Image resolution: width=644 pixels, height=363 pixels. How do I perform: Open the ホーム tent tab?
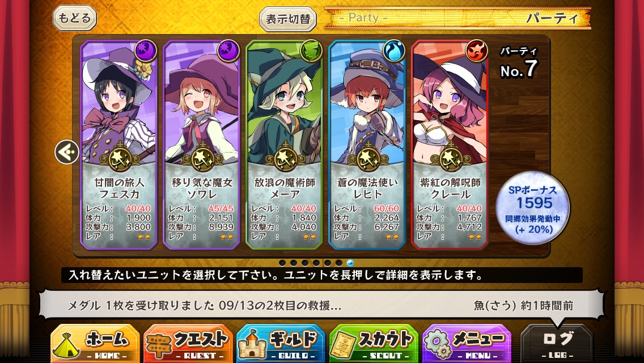click(x=95, y=344)
